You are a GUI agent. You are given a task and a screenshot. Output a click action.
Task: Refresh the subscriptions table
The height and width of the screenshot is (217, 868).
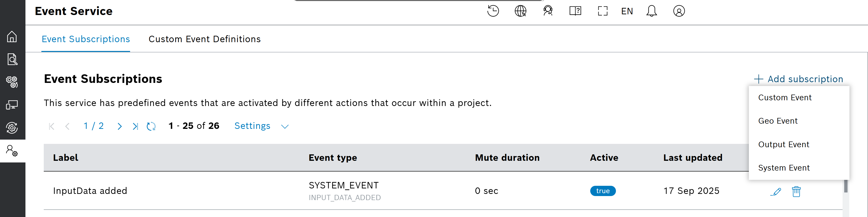click(151, 126)
